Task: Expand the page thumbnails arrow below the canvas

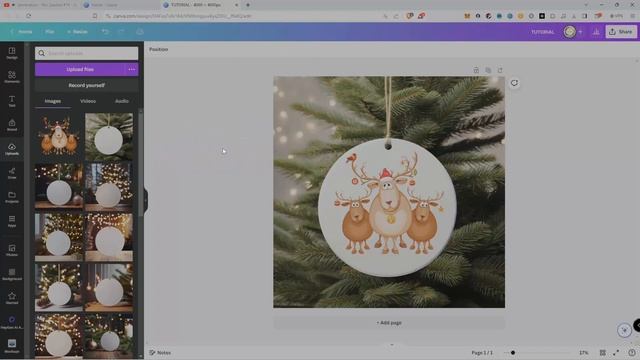Action: pos(392,345)
